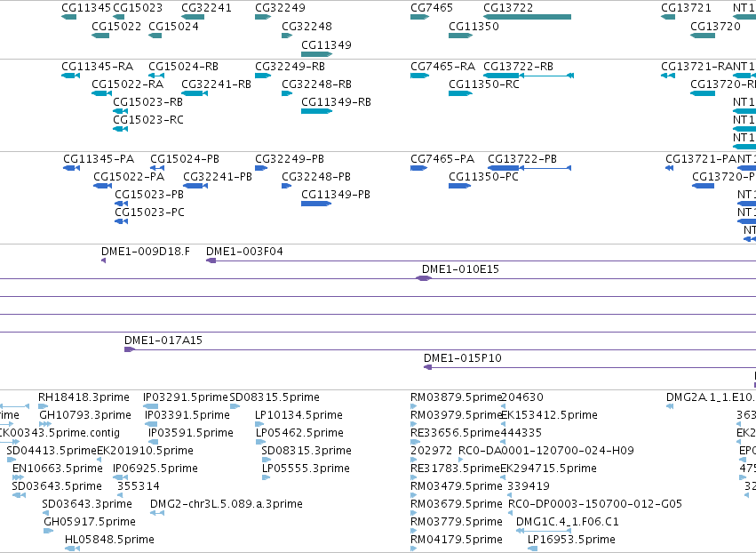Select the LP05462.5prime EST label
Image resolution: width=756 pixels, height=553 pixels.
tap(299, 433)
